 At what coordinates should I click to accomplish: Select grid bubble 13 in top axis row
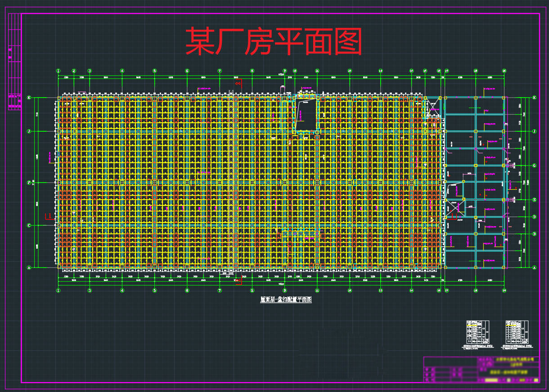(381, 71)
